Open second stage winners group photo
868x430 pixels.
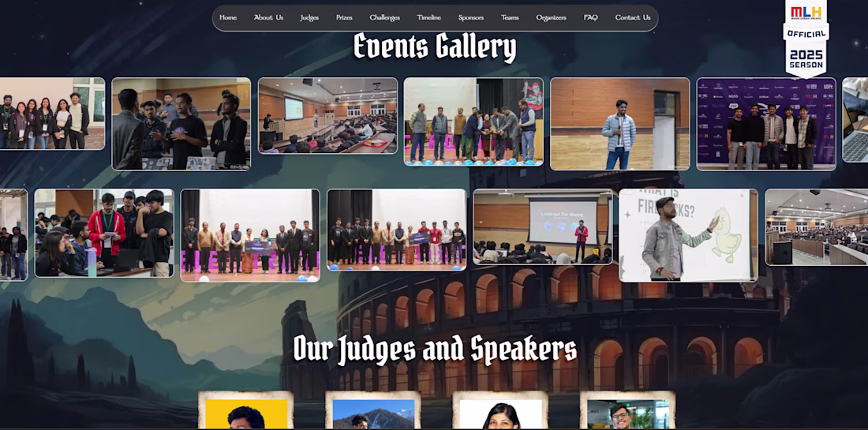396,230
